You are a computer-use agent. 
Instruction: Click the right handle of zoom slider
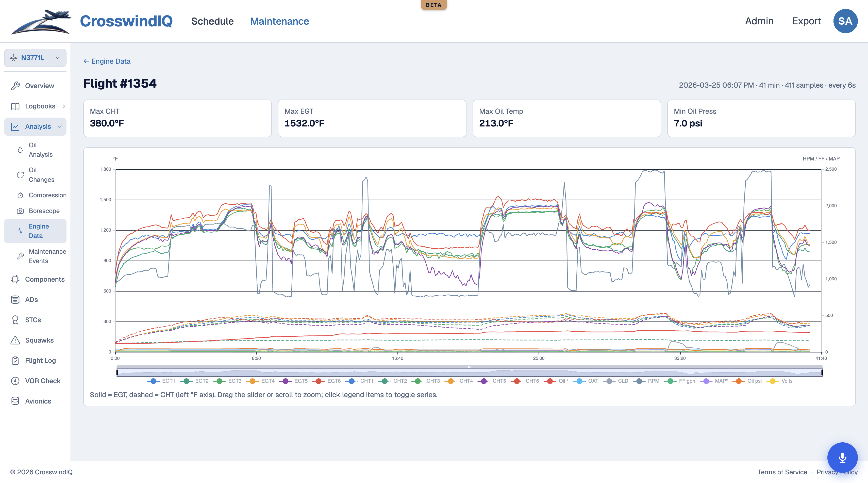822,372
